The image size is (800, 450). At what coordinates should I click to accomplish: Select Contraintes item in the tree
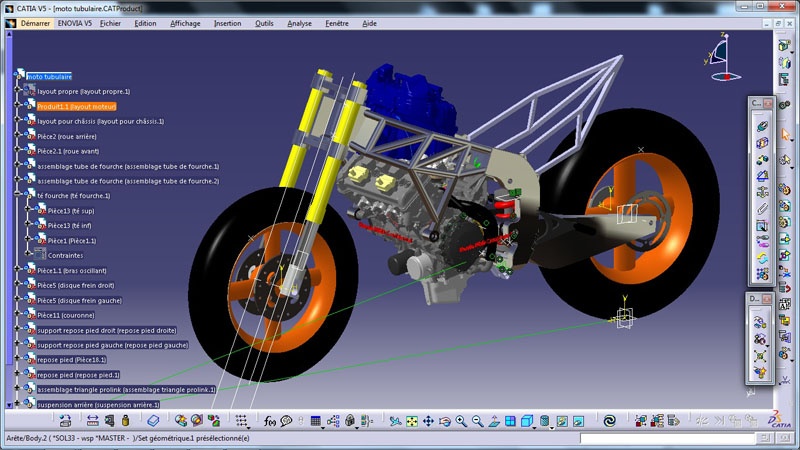65,255
